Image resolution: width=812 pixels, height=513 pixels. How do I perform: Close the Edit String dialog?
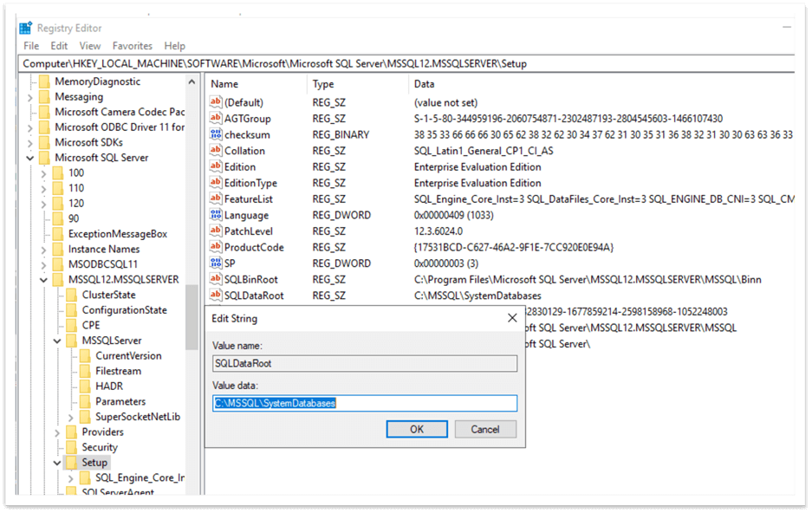(512, 318)
